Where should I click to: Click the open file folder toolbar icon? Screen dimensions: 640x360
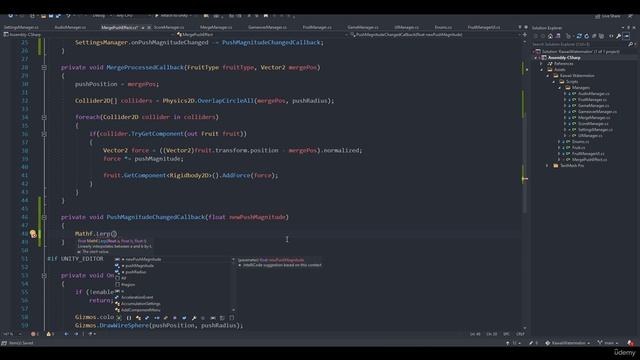[43, 16]
